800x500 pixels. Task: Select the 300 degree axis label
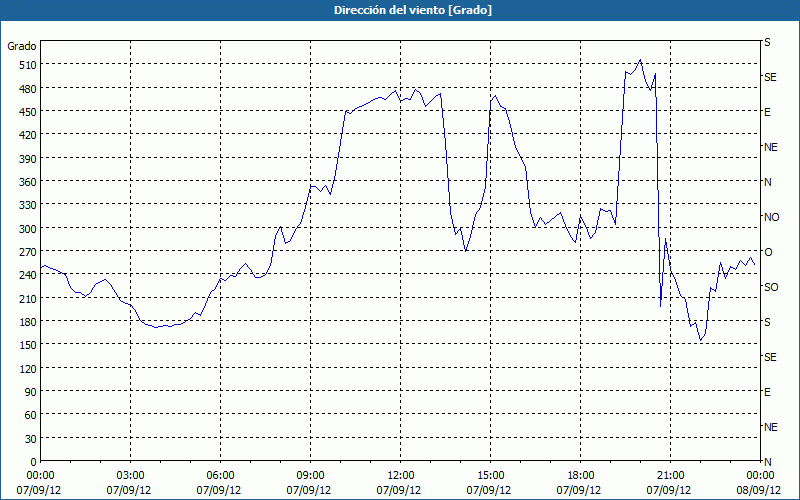pos(28,228)
